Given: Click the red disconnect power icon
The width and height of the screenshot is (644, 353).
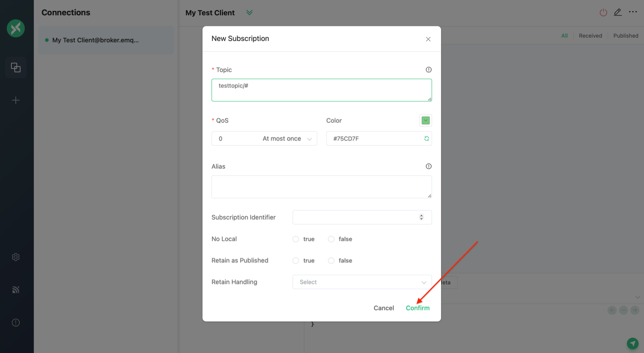Looking at the screenshot, I should coord(603,13).
